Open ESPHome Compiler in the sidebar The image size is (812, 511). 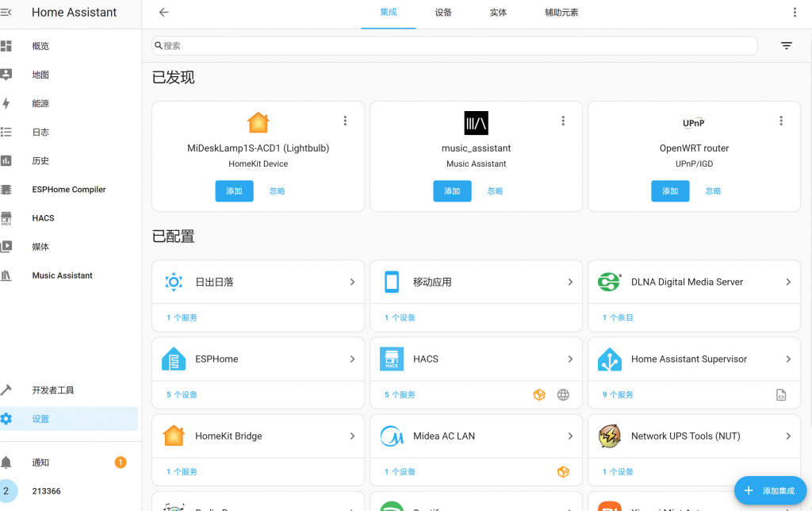pos(68,190)
